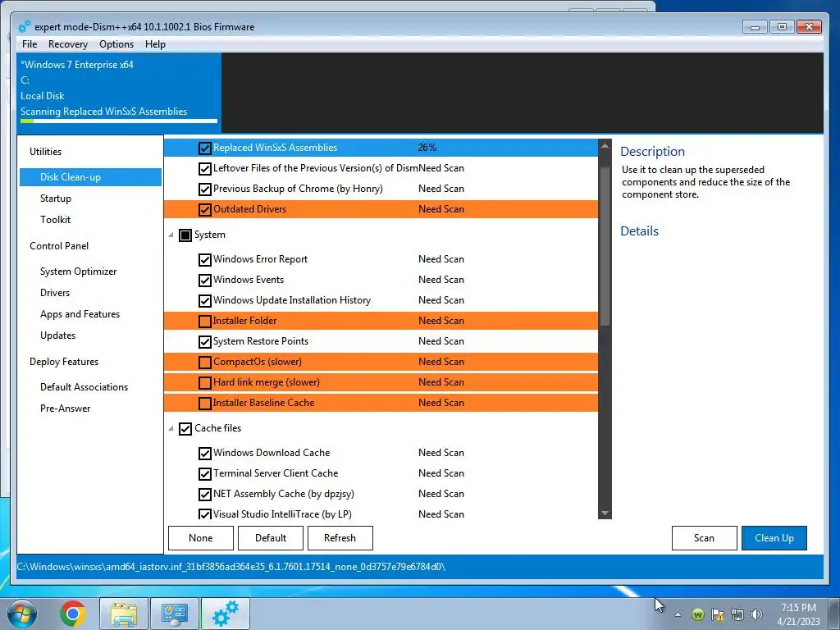Open the Recovery menu
This screenshot has width=840, height=630.
click(67, 44)
